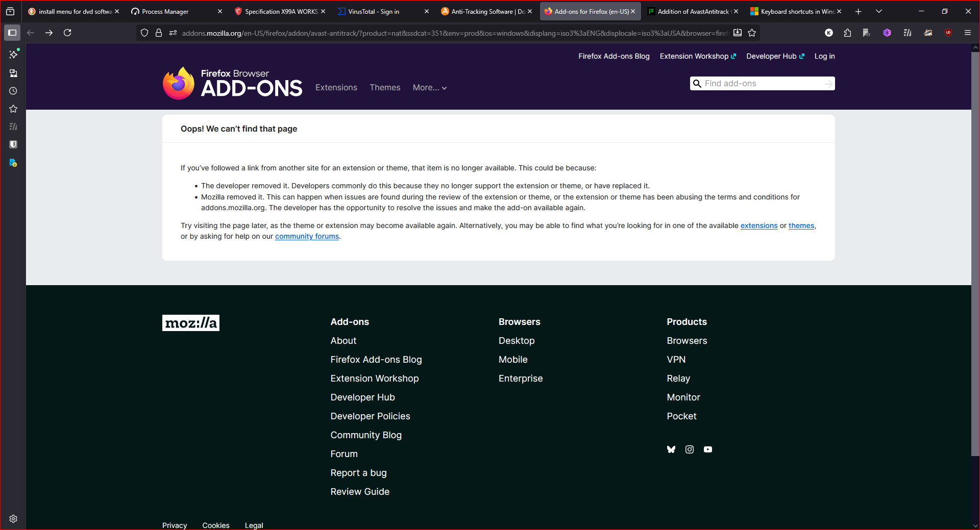Close the Add-ons for Firefox tab
This screenshot has height=530, width=980.
click(x=633, y=11)
